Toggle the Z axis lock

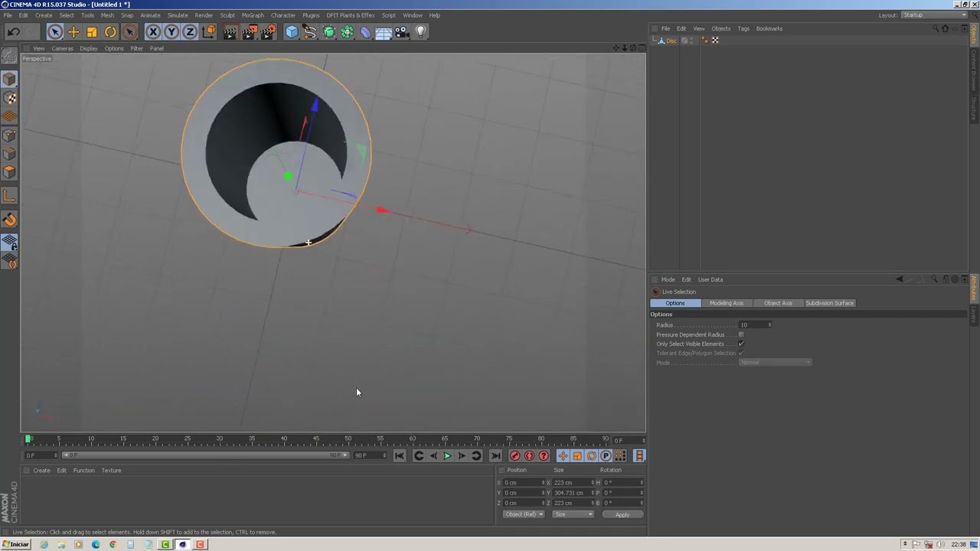tap(190, 31)
